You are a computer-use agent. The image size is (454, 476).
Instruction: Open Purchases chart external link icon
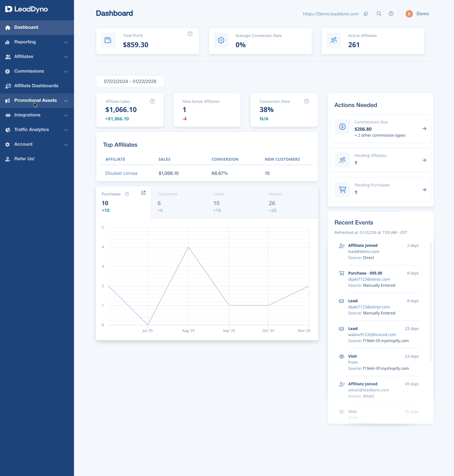coord(143,193)
